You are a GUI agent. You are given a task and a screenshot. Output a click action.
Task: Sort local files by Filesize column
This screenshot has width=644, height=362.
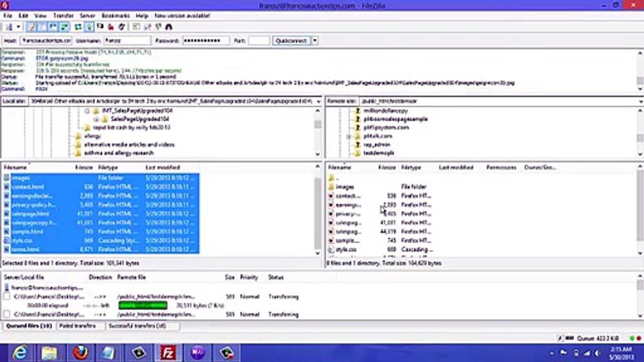(x=84, y=167)
